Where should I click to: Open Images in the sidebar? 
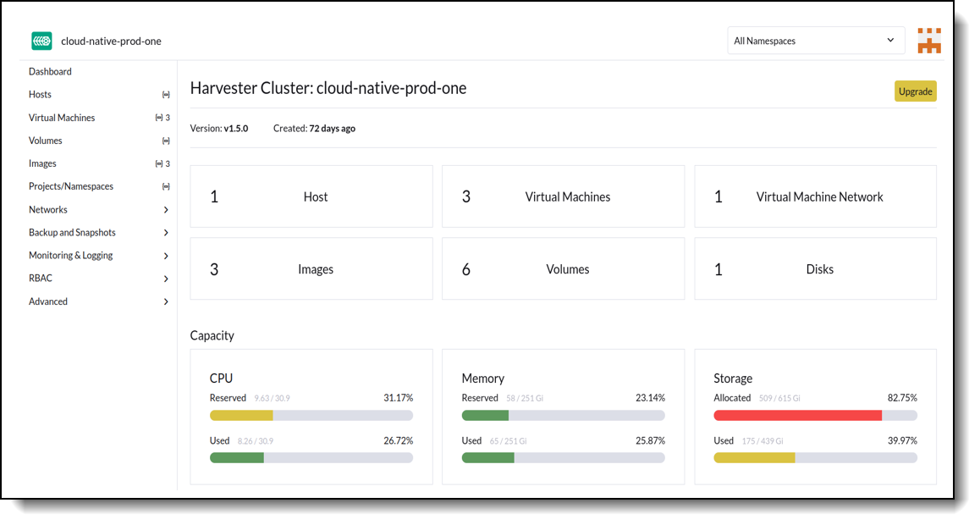click(x=42, y=163)
